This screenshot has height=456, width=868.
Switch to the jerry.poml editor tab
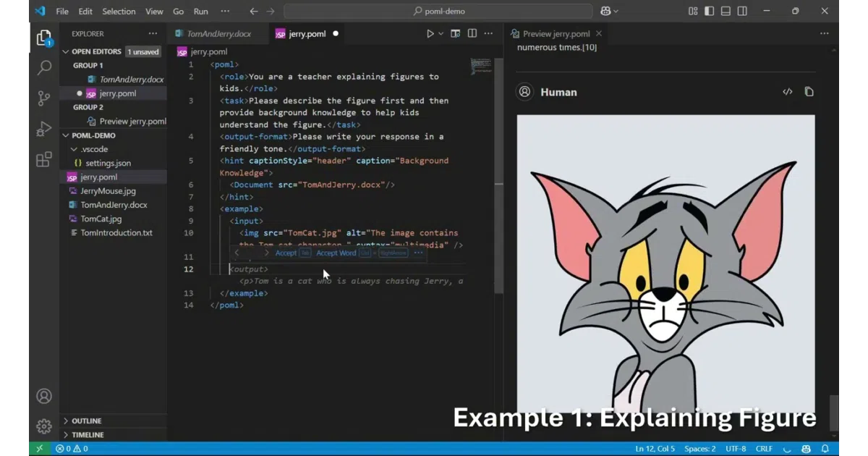click(x=307, y=33)
